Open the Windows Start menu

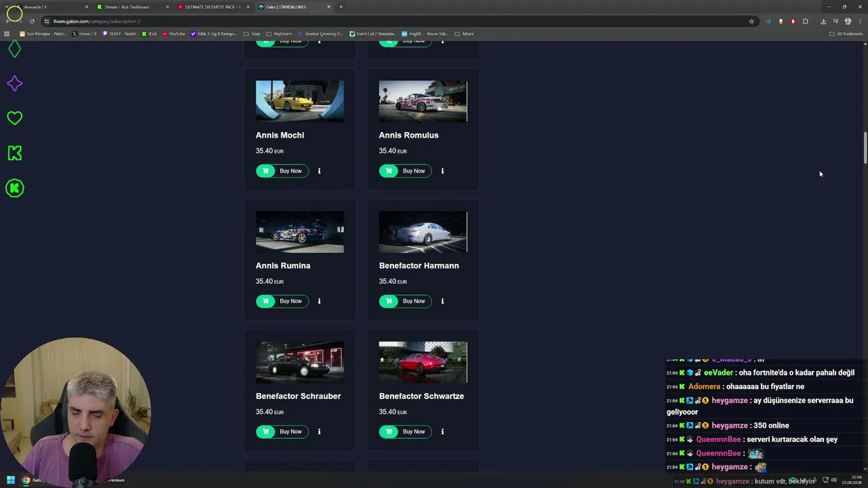pyautogui.click(x=10, y=480)
